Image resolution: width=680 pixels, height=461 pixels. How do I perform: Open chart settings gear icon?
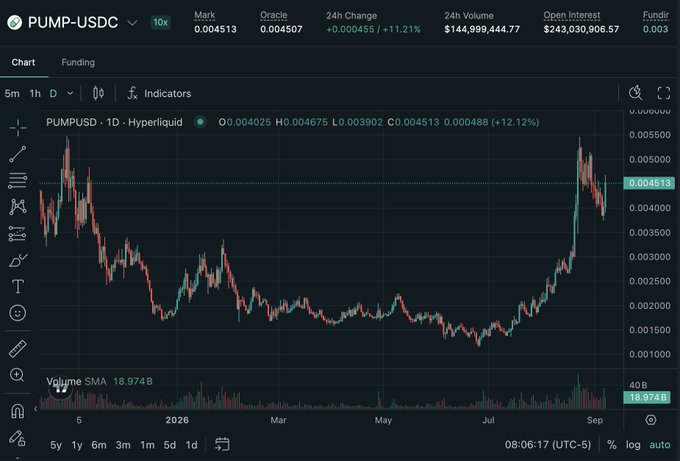pyautogui.click(x=651, y=420)
